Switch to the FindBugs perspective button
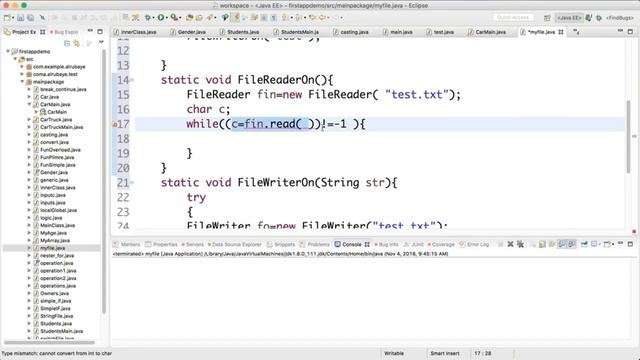This screenshot has height=360, width=640. pyautogui.click(x=619, y=18)
